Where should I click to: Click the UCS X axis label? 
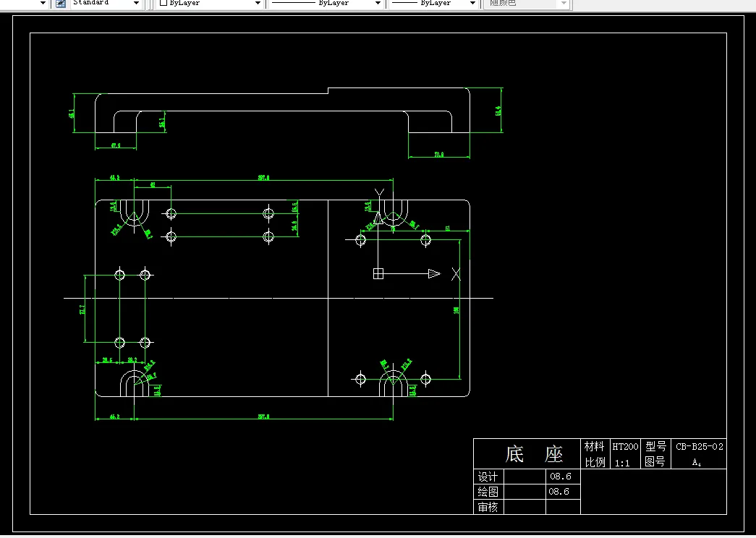click(x=456, y=274)
